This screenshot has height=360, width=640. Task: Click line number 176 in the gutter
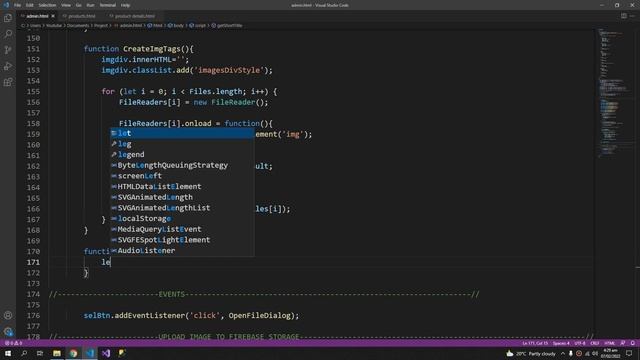tap(33, 316)
